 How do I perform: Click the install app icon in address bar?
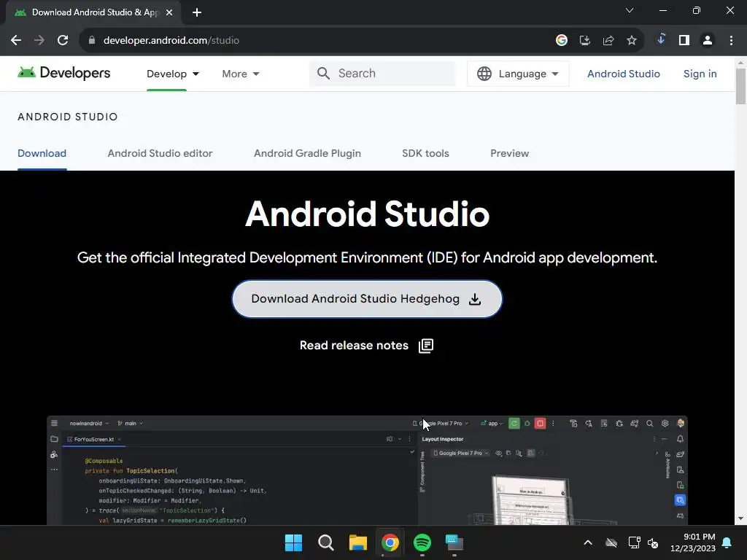coord(585,41)
